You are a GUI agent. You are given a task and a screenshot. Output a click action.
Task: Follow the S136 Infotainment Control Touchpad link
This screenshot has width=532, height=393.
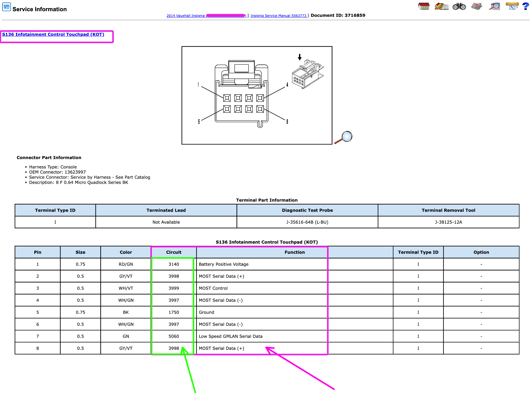coord(53,34)
